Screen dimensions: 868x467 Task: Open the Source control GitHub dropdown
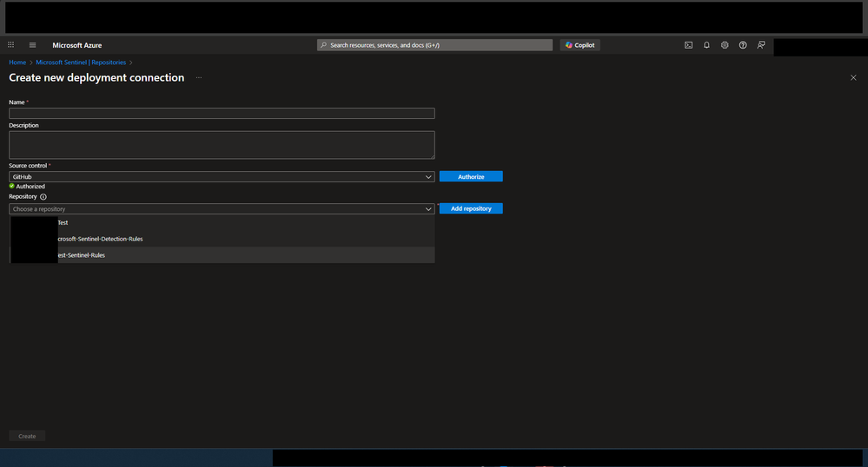(222, 176)
